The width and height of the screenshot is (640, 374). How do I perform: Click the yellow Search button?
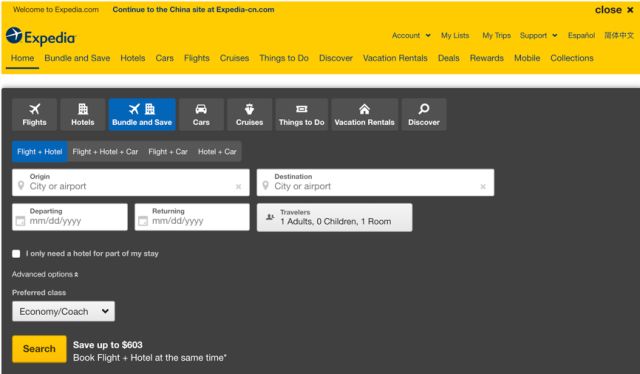pos(39,349)
